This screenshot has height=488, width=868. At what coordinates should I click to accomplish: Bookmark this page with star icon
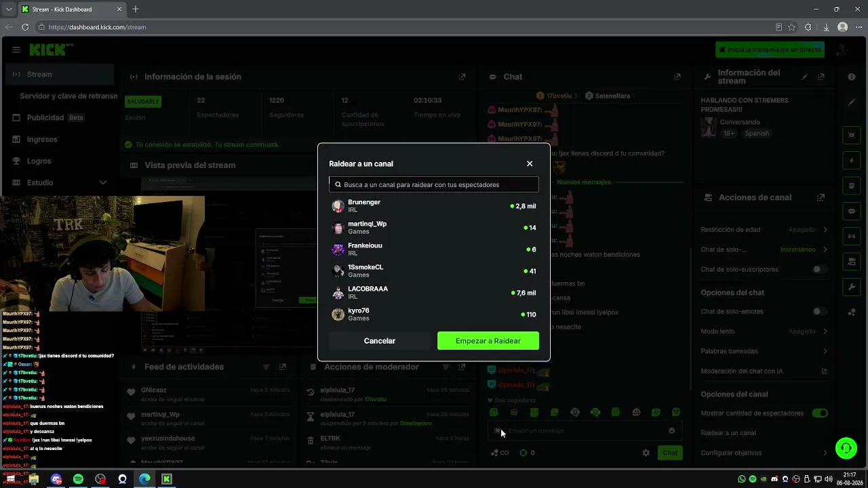pos(791,27)
